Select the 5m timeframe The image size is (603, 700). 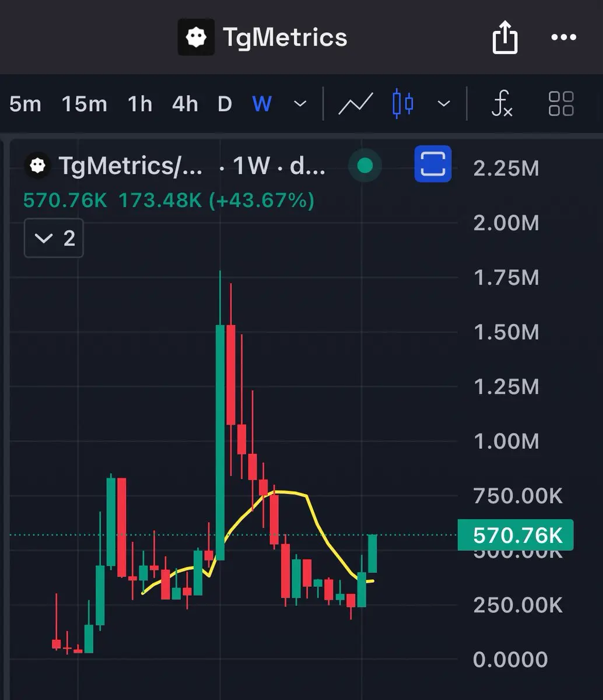25,104
